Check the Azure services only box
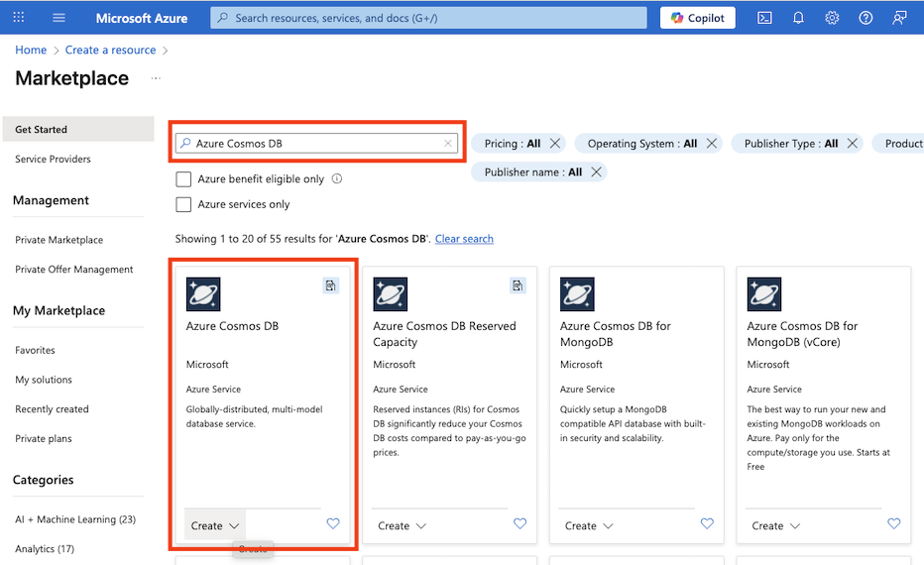 pyautogui.click(x=183, y=204)
